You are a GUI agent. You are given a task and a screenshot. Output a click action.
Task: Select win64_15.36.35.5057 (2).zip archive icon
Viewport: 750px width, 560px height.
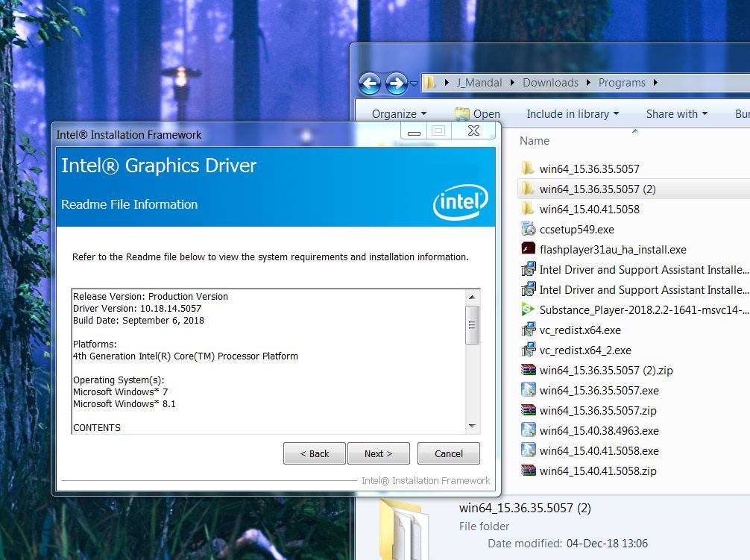pyautogui.click(x=528, y=370)
